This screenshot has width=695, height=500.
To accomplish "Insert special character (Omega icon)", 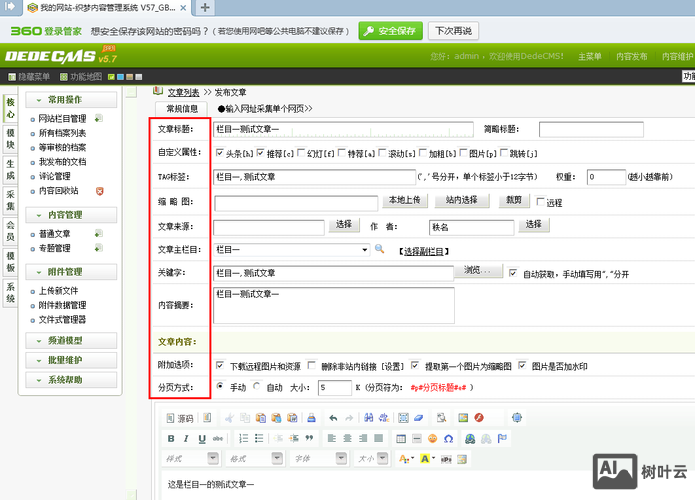I will point(449,438).
